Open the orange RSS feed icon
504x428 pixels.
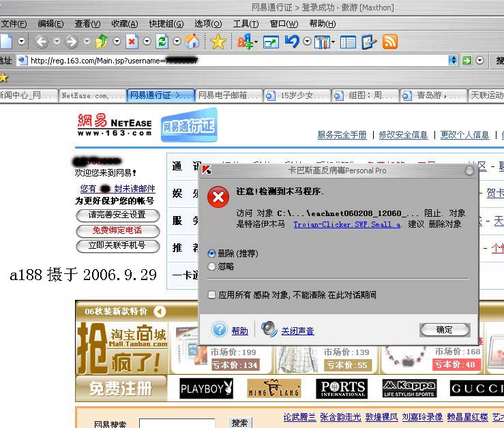(x=390, y=42)
